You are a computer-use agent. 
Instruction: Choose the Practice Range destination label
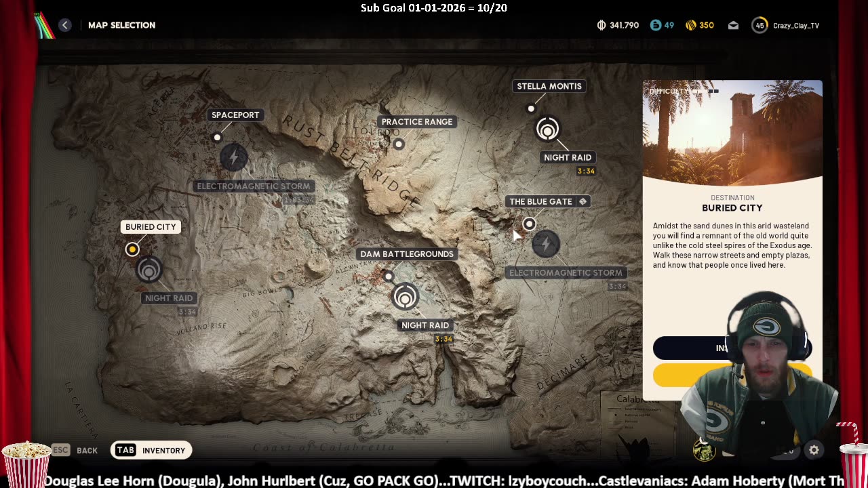416,122
